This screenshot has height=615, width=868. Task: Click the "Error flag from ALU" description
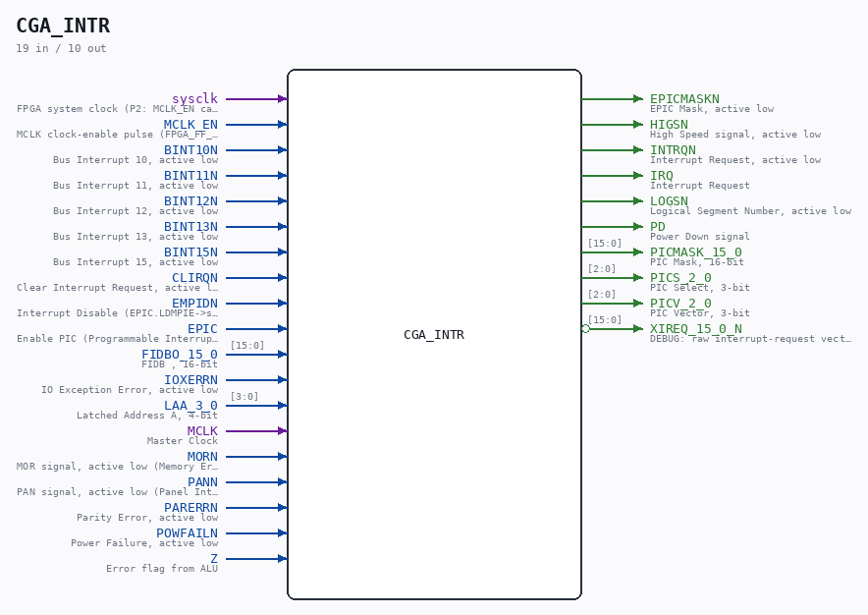(x=162, y=568)
